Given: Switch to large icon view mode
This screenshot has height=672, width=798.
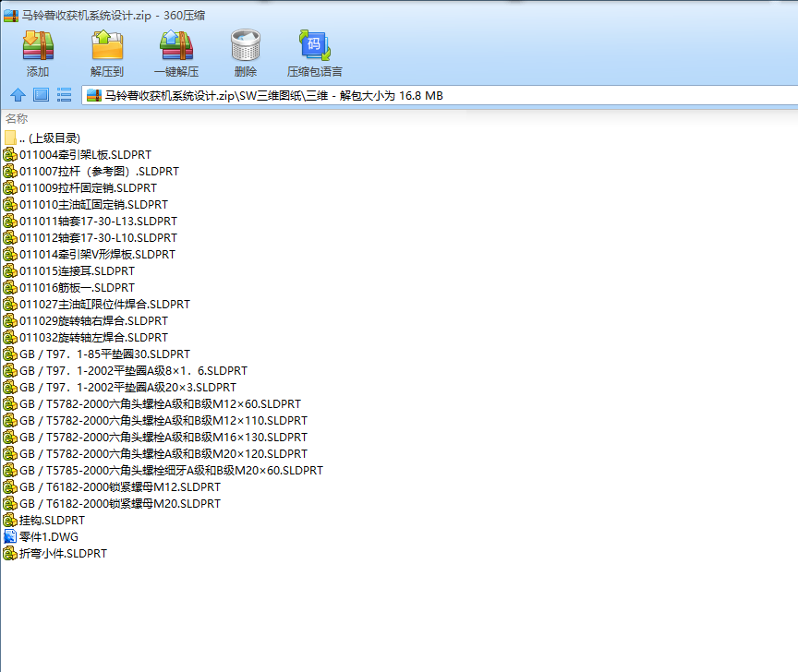Looking at the screenshot, I should pos(41,95).
